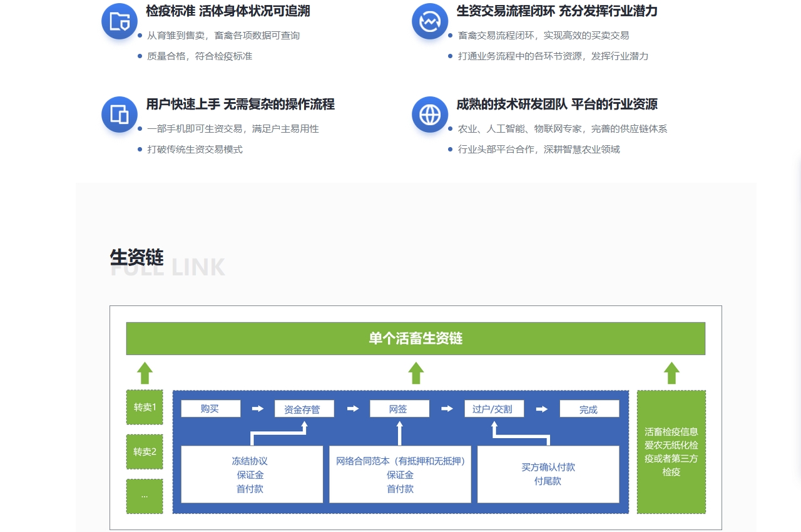Click the 买方确认付款 付尾款 box
Viewport: 801px width, 532px height.
point(549,474)
